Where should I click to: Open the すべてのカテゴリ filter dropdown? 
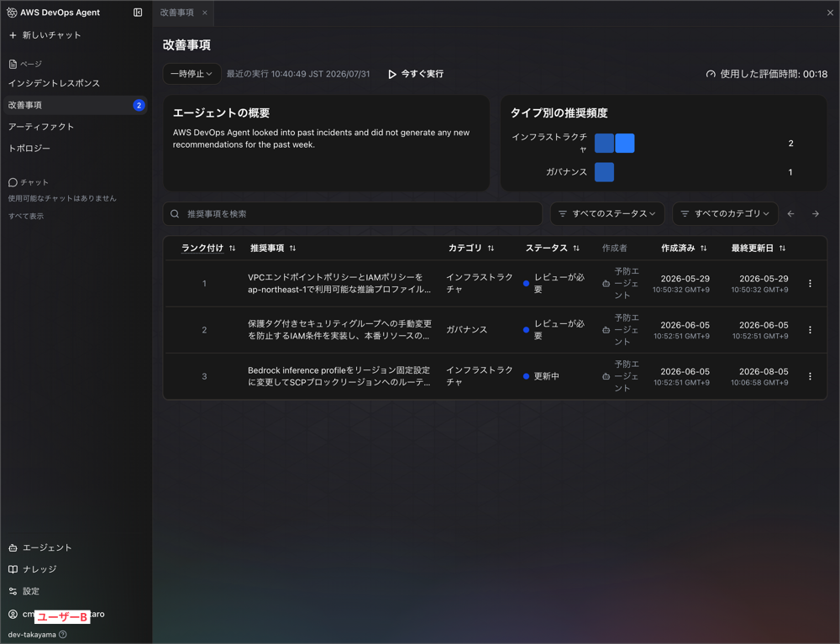pos(725,213)
